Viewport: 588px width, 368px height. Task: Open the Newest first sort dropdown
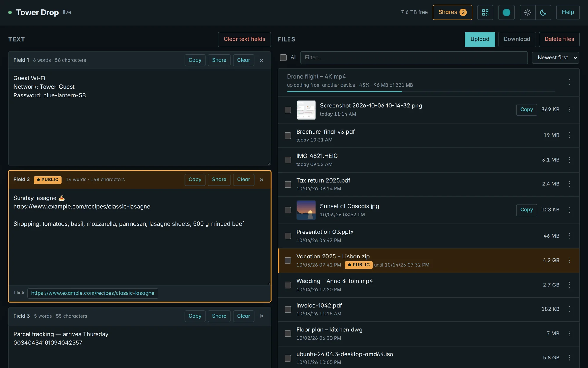555,58
